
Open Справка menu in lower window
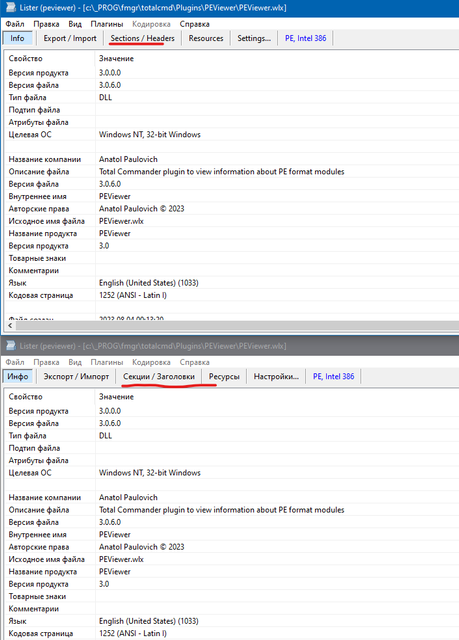coord(194,362)
